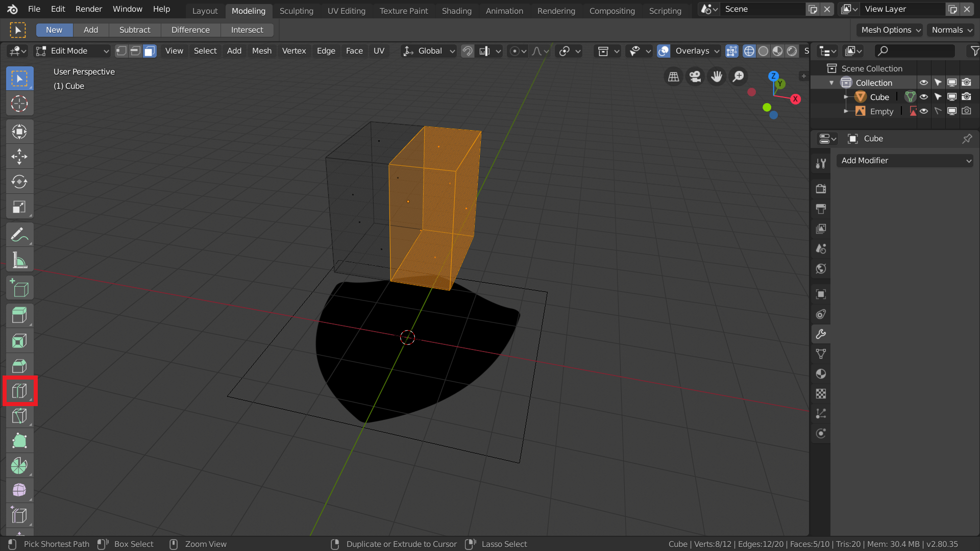Image resolution: width=980 pixels, height=551 pixels.
Task: Click the pan view hand icon
Action: (717, 77)
